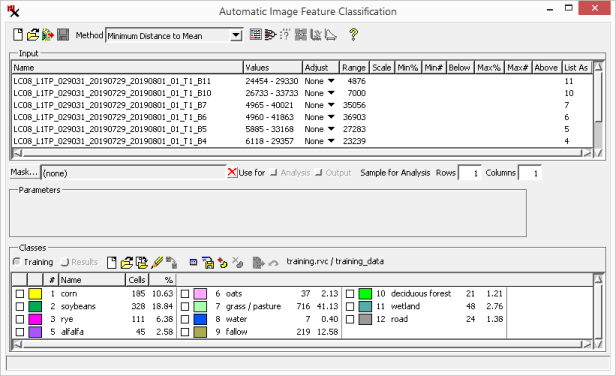The width and height of the screenshot is (616, 376).
Task: Click the yellow color swatch for corn
Action: [35, 294]
